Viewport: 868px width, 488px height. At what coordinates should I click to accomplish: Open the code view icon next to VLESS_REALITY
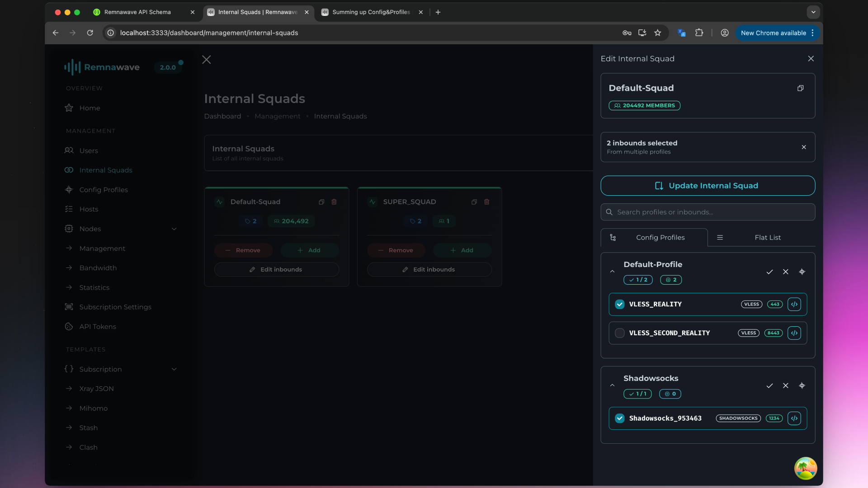(794, 304)
